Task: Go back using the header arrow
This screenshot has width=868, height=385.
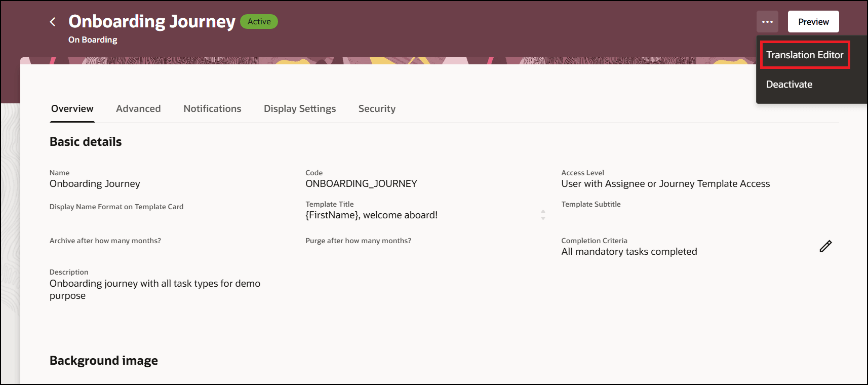Action: click(53, 22)
